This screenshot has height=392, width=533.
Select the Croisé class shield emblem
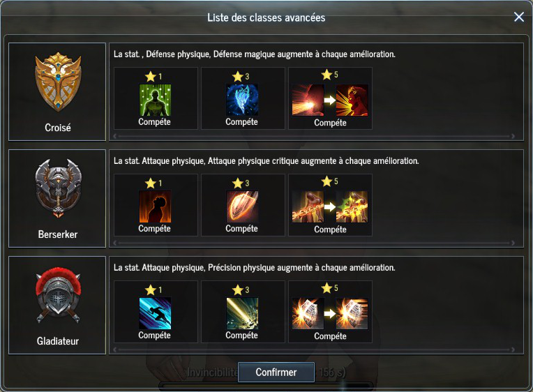(x=58, y=82)
